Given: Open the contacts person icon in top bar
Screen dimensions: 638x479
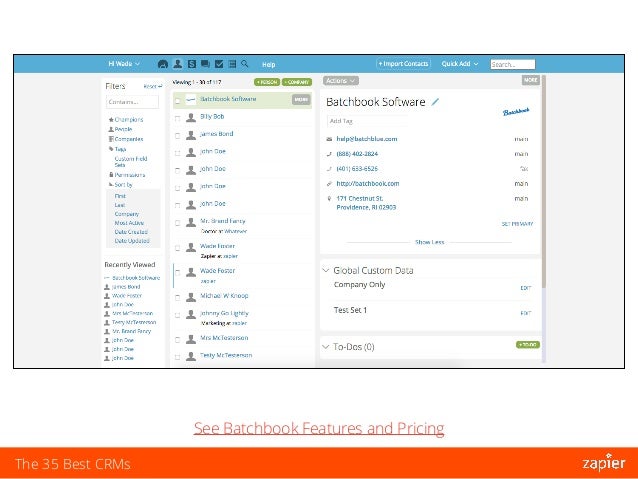Looking at the screenshot, I should (x=178, y=63).
